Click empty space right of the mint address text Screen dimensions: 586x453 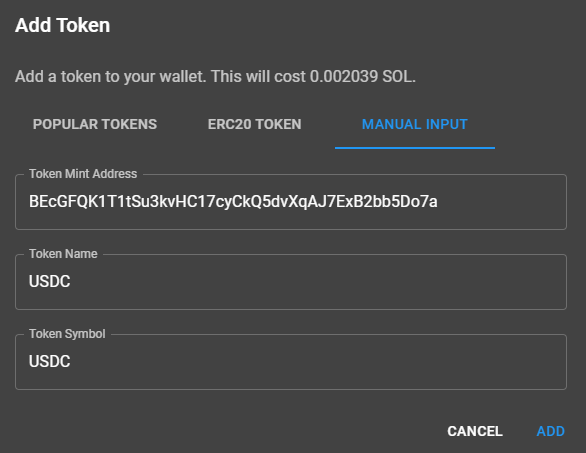(x=501, y=202)
